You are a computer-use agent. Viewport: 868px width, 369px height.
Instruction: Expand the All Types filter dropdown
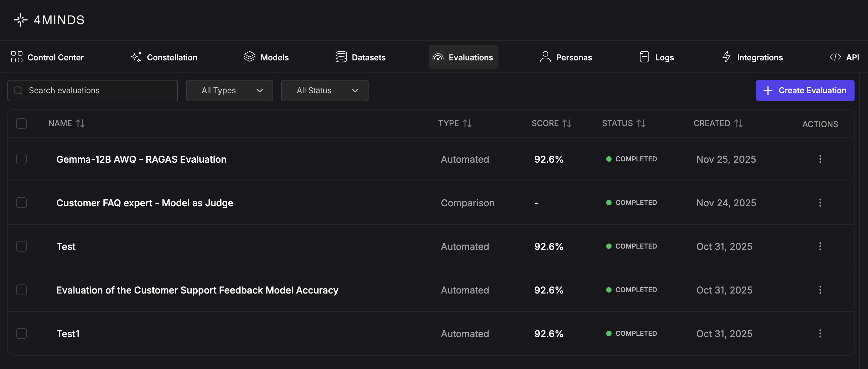(x=229, y=91)
